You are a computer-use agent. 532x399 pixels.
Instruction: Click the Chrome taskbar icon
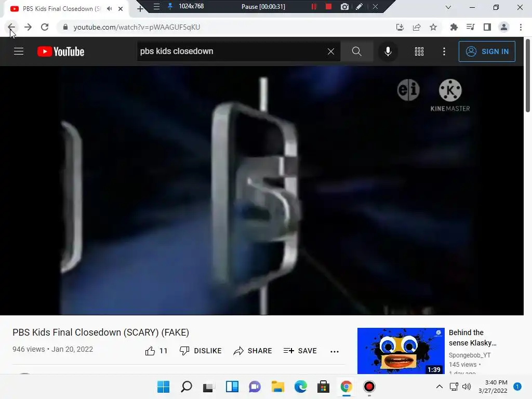coord(347,387)
